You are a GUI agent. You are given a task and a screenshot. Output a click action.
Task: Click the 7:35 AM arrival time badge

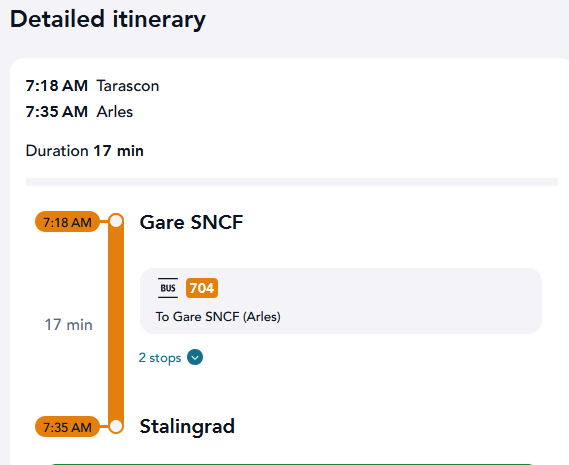coord(67,427)
